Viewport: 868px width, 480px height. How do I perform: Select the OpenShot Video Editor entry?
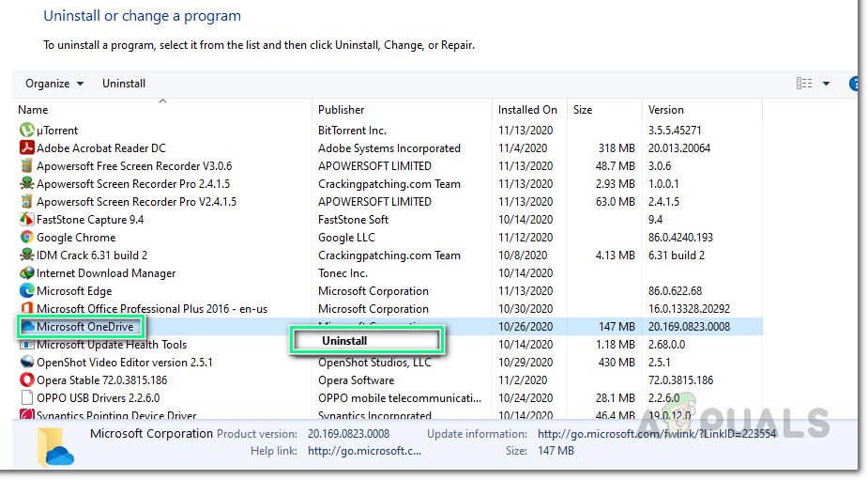tap(124, 363)
